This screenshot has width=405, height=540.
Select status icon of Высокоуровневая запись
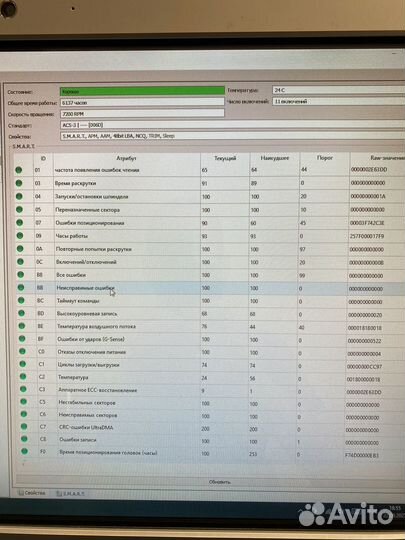[x=21, y=313]
